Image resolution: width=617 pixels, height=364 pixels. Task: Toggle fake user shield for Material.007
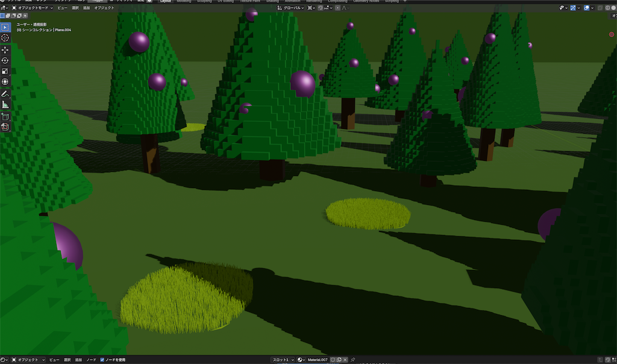click(x=333, y=360)
